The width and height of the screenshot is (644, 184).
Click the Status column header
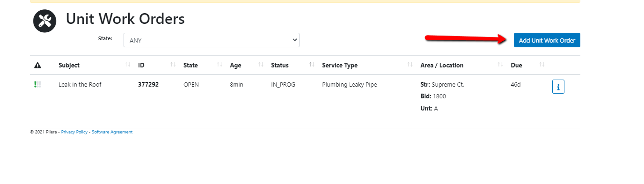tap(280, 65)
